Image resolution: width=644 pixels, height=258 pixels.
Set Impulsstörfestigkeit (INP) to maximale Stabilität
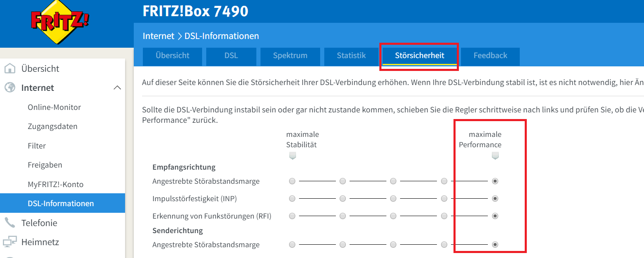pyautogui.click(x=292, y=199)
